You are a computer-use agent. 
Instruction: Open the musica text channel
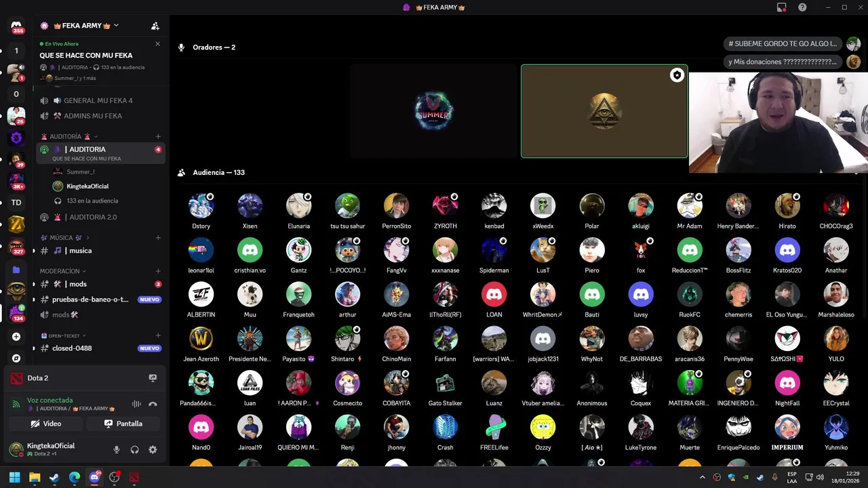tap(102, 251)
